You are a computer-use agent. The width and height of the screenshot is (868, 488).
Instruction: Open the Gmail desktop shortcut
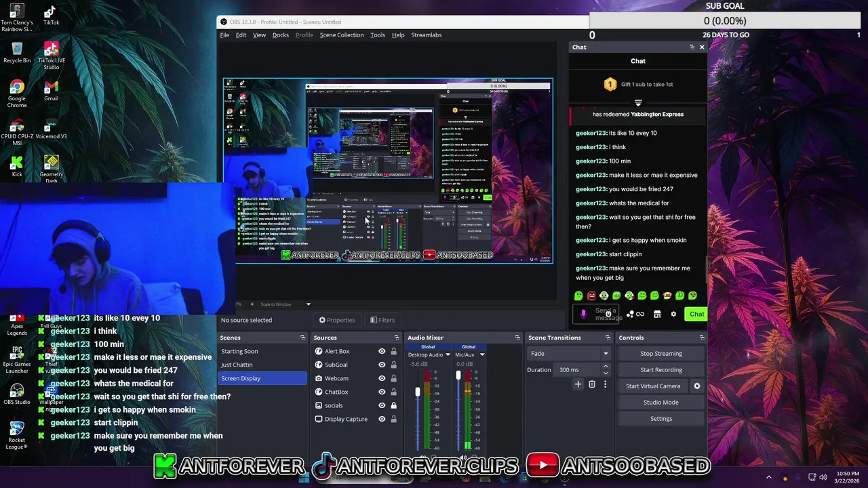point(51,91)
